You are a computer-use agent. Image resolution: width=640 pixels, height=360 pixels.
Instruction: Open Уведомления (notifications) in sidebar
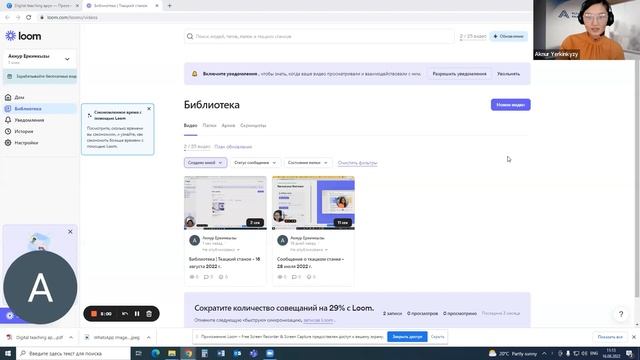point(29,120)
